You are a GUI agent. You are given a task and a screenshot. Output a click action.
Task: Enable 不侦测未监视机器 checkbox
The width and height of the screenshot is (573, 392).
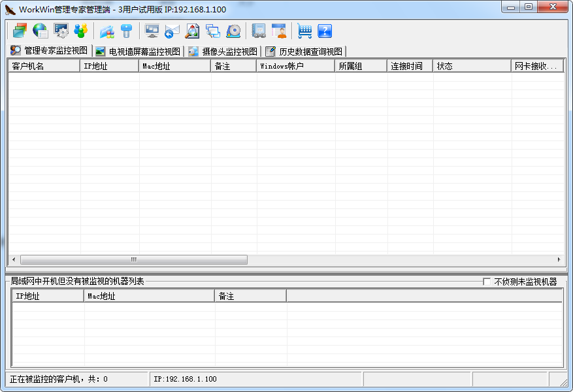coord(487,282)
